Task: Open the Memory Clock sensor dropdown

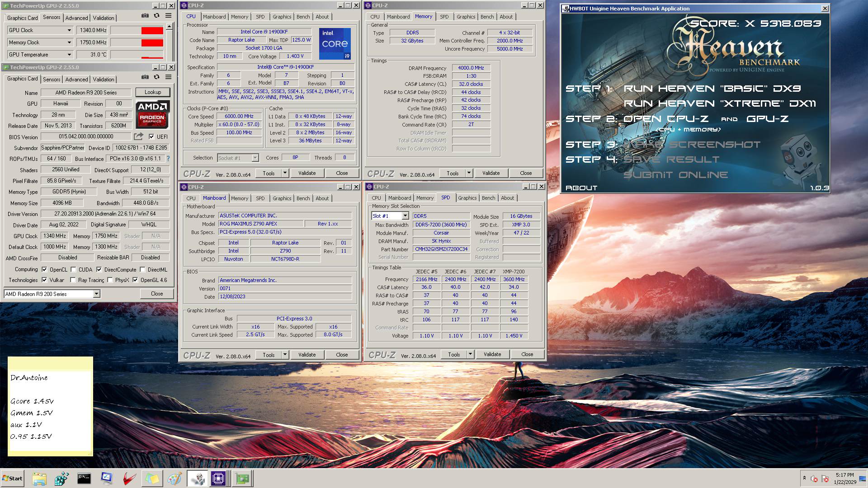Action: 69,42
